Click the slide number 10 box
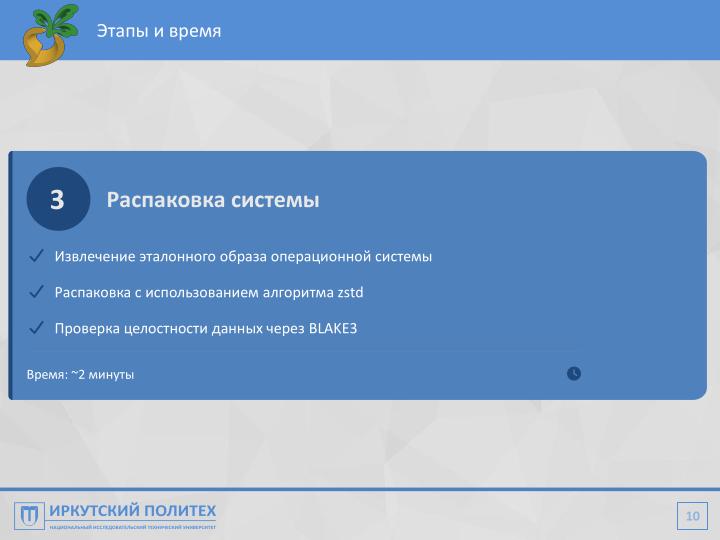This screenshot has height=540, width=720. tap(691, 516)
